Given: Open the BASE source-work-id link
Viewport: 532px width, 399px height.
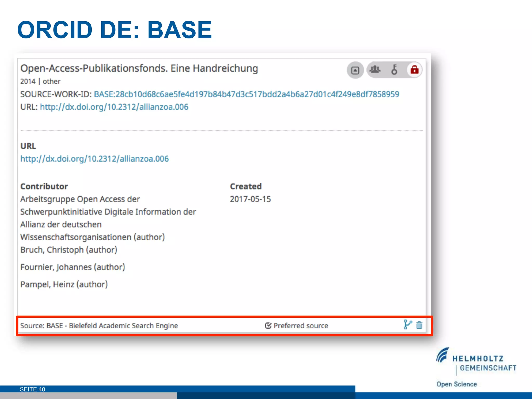Looking at the screenshot, I should click(x=246, y=94).
